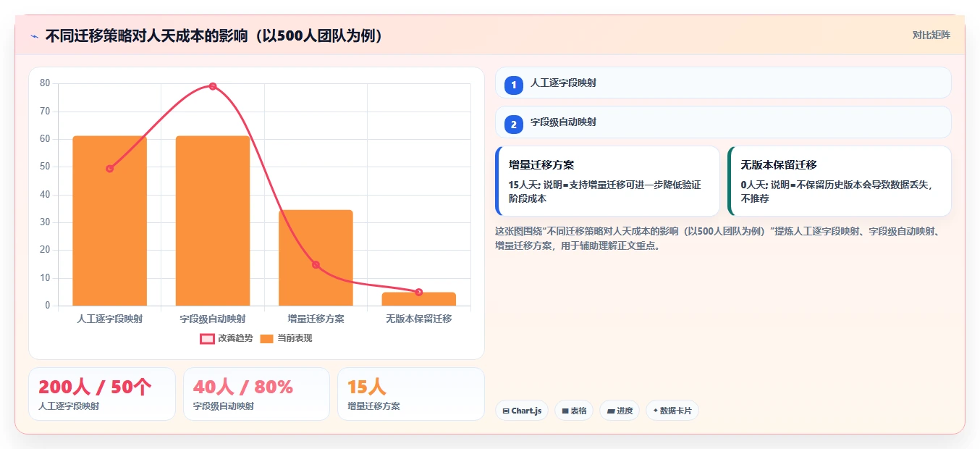Image resolution: width=980 pixels, height=449 pixels.
Task: Open the 增量迁移方案 card
Action: coord(607,181)
